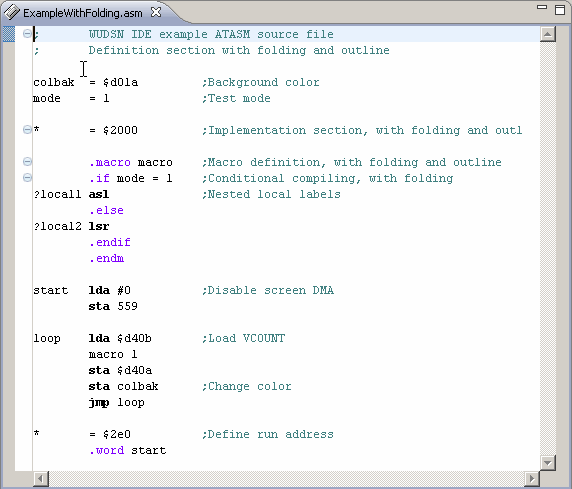Click the '$2e0' run address value
The width and height of the screenshot is (572, 489).
click(x=117, y=434)
